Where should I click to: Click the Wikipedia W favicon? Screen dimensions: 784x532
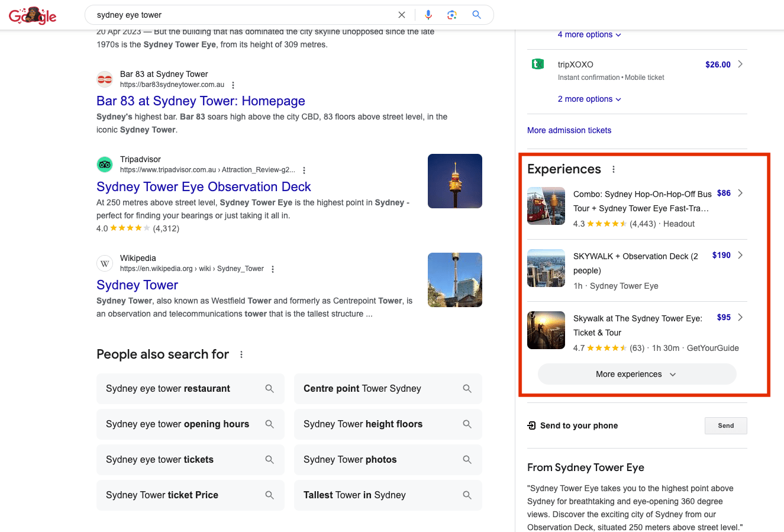[x=105, y=263]
